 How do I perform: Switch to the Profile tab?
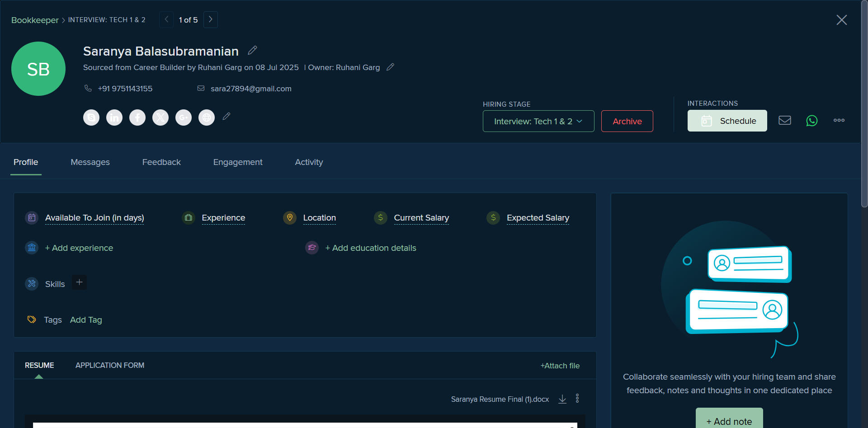pyautogui.click(x=26, y=162)
